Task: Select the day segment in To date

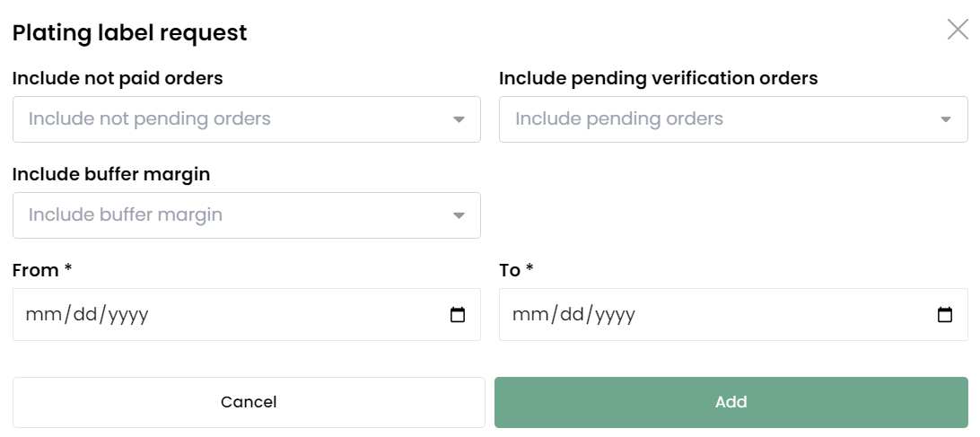Action: [573, 314]
